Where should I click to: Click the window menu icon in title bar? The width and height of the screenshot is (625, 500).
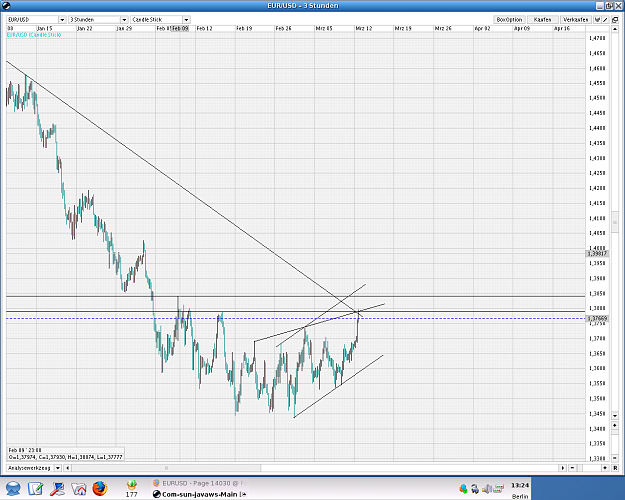pos(6,6)
